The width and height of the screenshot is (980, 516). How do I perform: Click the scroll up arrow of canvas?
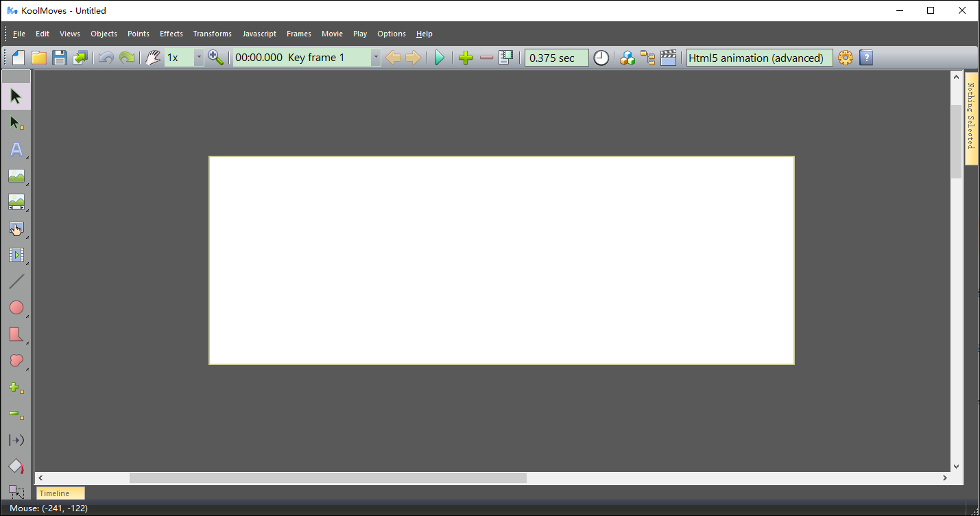[x=957, y=77]
